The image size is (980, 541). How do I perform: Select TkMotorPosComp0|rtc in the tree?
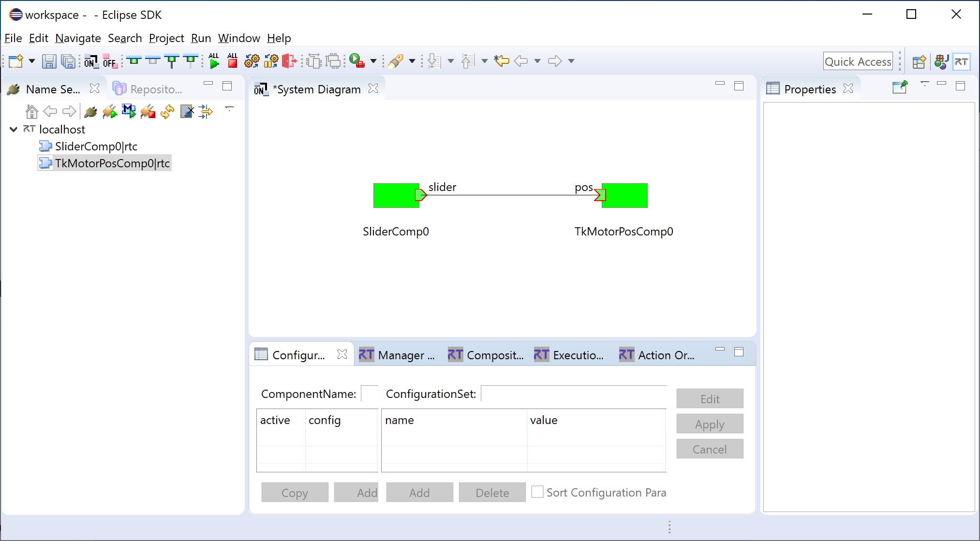click(x=112, y=163)
